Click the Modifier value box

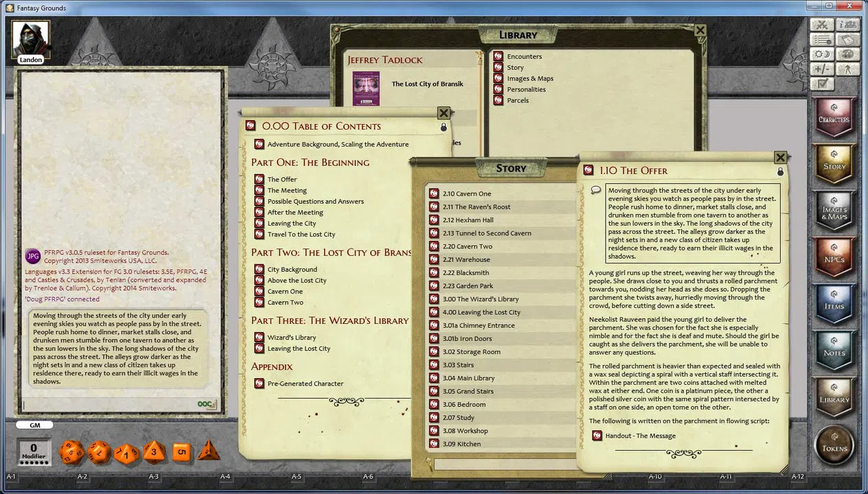pos(33,451)
